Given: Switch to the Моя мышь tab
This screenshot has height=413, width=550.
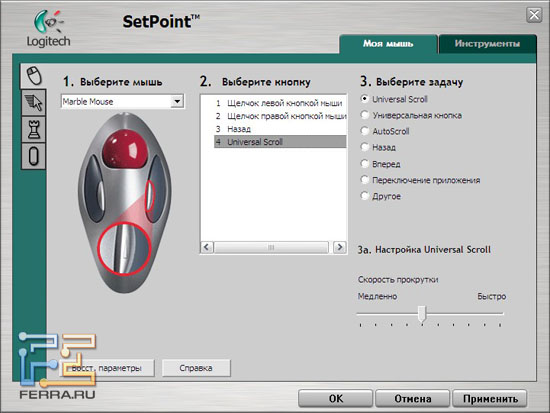Looking at the screenshot, I should coord(388,44).
